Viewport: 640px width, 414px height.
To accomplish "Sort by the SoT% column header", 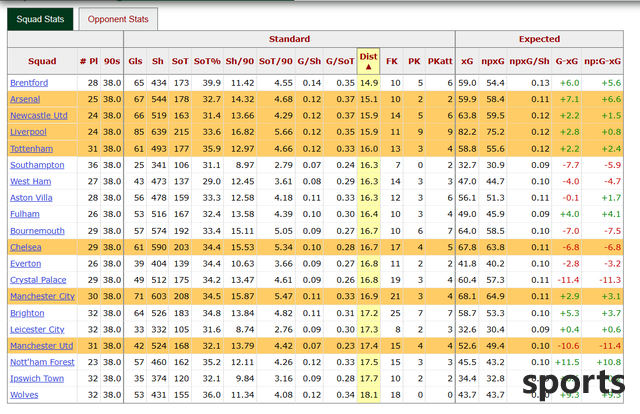I will (x=207, y=61).
